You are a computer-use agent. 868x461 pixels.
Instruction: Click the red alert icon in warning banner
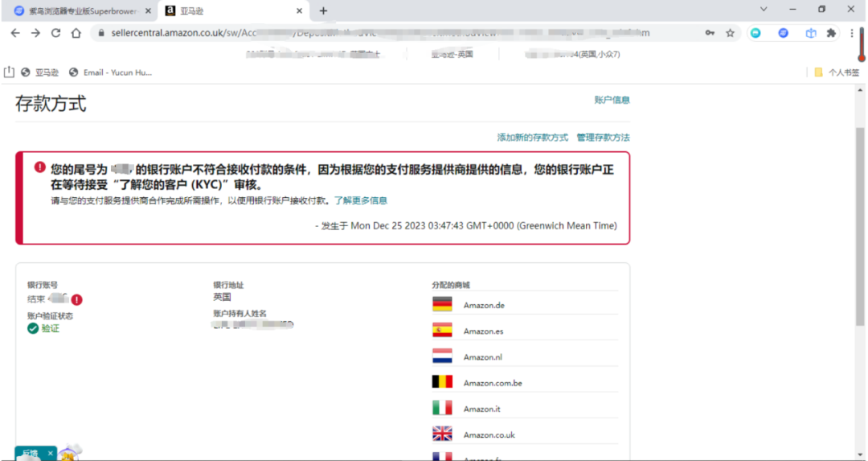[40, 167]
